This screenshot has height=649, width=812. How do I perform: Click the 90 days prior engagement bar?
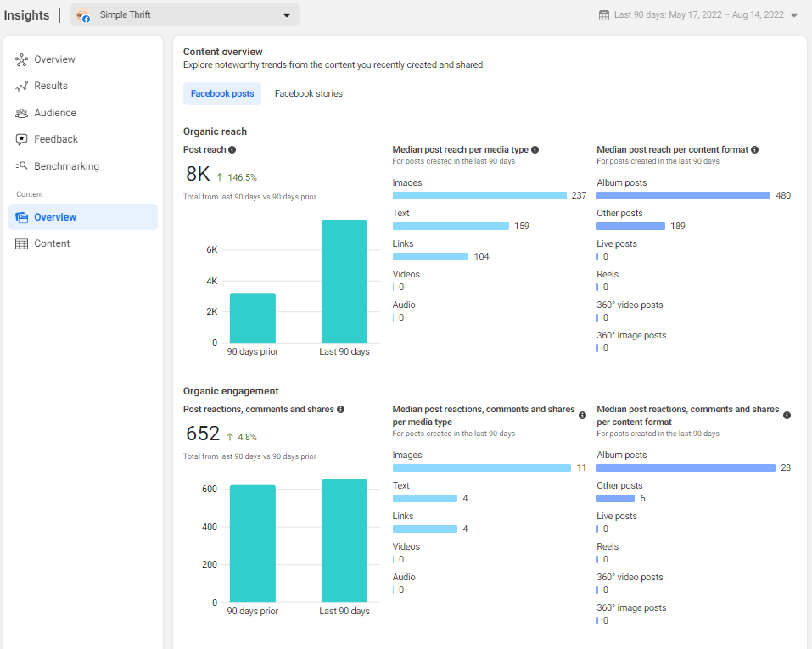pyautogui.click(x=253, y=544)
